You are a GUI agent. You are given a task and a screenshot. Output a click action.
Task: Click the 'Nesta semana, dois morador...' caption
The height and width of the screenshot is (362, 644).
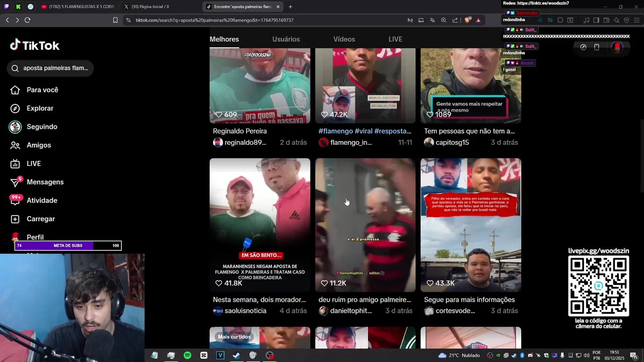pyautogui.click(x=259, y=300)
